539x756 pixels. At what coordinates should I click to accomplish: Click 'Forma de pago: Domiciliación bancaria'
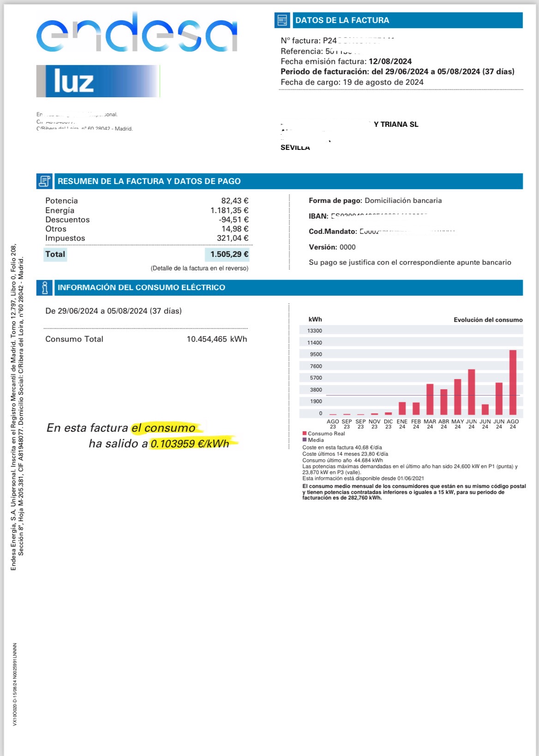(375, 201)
